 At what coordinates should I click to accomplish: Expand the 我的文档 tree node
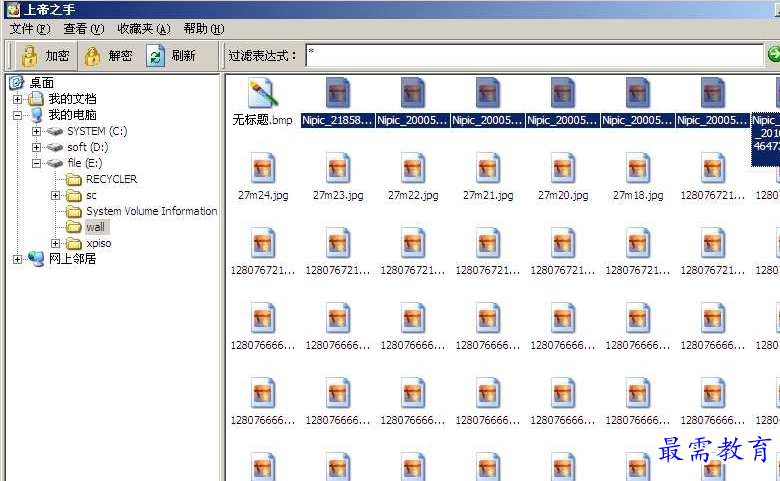tap(17, 99)
